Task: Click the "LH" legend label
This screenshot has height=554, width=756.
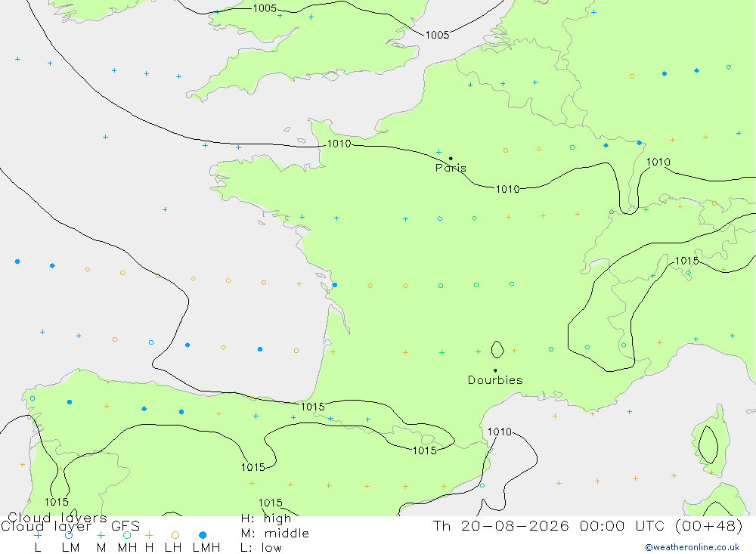Action: coord(173,548)
